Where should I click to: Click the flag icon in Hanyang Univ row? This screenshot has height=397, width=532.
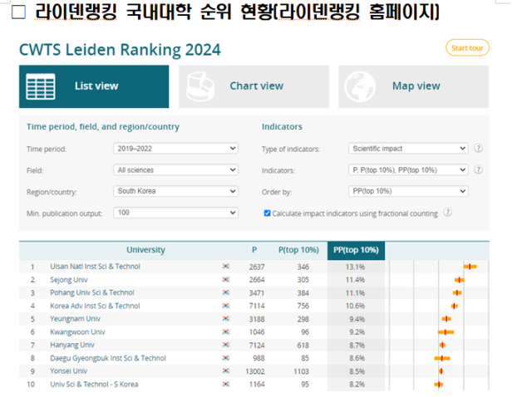[x=225, y=345]
